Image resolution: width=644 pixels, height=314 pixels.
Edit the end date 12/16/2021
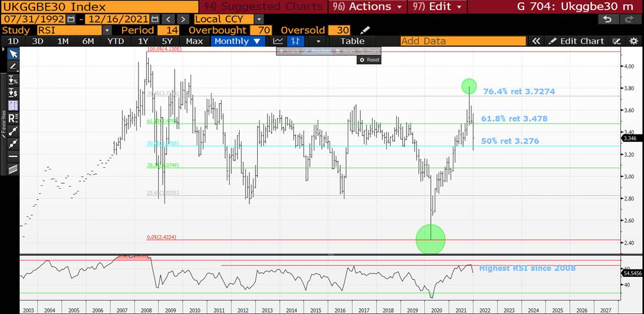[118, 19]
